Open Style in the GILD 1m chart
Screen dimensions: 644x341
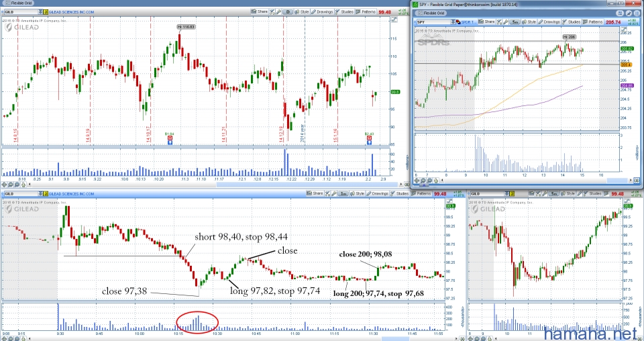pyautogui.click(x=358, y=193)
